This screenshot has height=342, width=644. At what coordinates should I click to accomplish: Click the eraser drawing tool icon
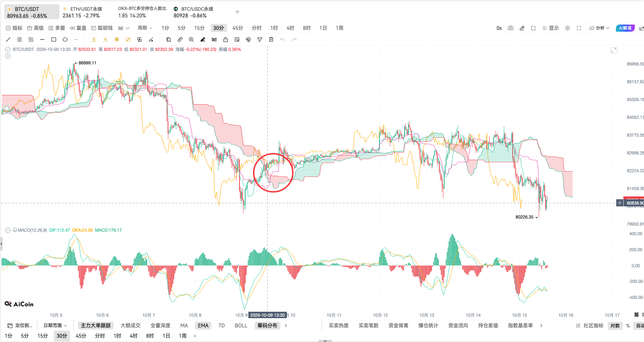(203, 40)
